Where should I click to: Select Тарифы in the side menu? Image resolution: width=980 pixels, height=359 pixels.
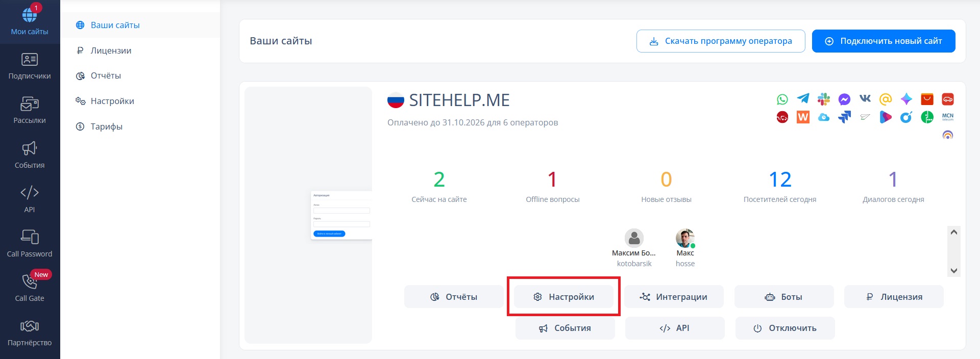tap(106, 126)
